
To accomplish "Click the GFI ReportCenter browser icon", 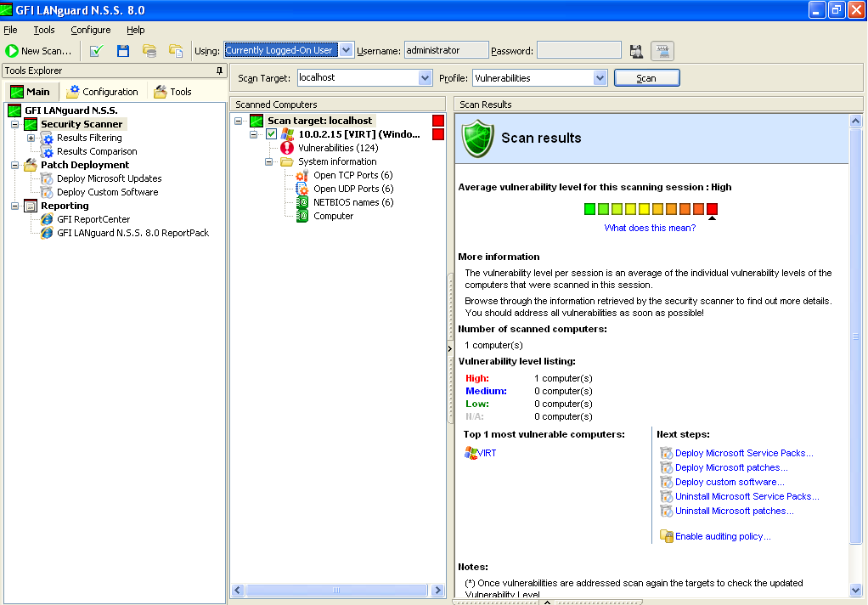I will coord(47,219).
